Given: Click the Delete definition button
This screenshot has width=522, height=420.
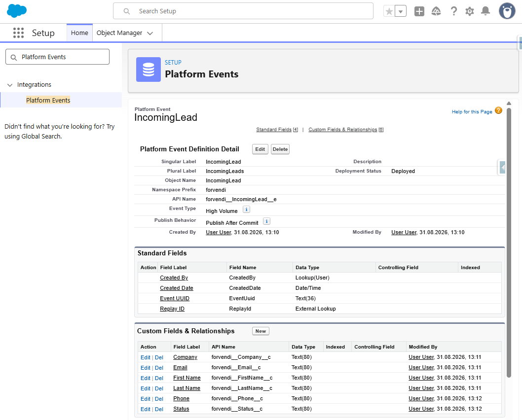Looking at the screenshot, I should tap(280, 149).
